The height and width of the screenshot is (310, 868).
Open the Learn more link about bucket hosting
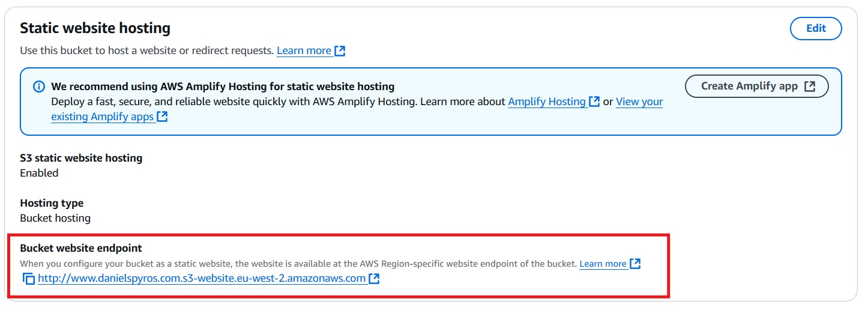pyautogui.click(x=304, y=51)
